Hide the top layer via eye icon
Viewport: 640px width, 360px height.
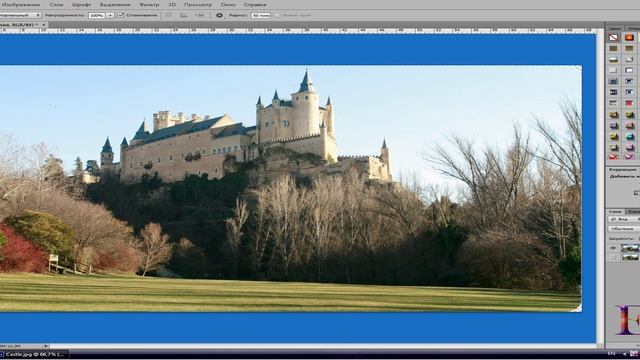(613, 248)
